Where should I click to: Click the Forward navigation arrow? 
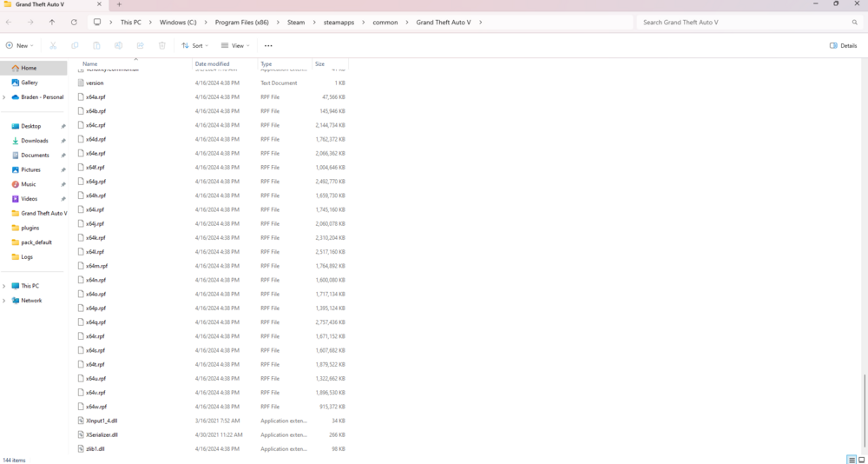click(x=30, y=23)
